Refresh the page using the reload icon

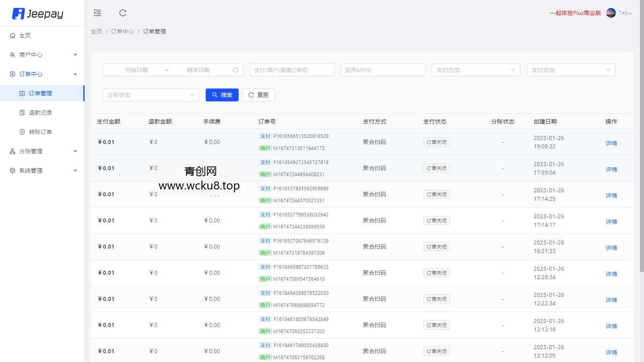coord(123,13)
